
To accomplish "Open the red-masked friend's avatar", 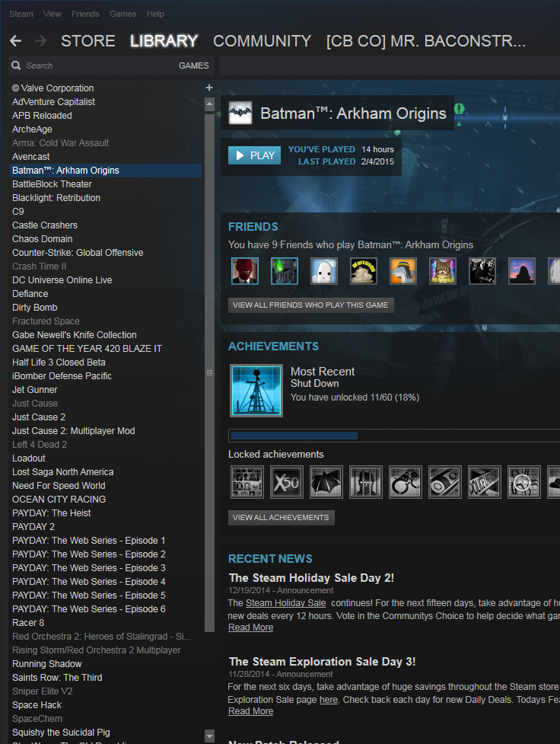I will (x=245, y=271).
